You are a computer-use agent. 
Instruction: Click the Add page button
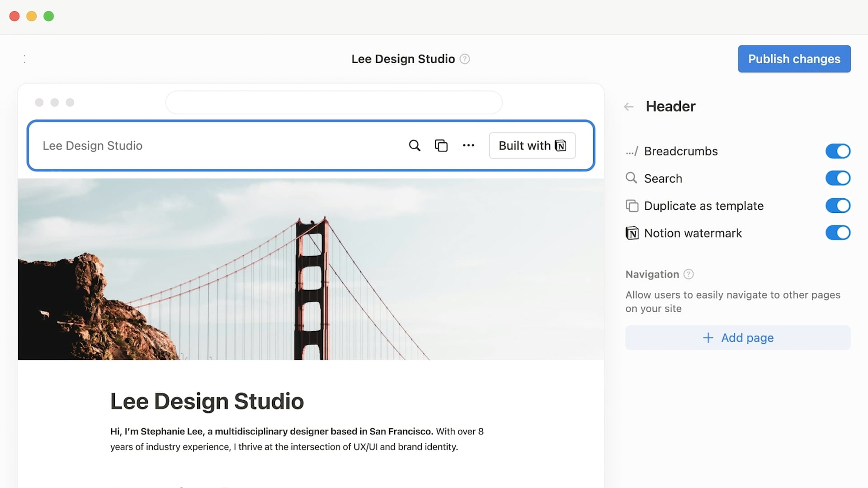[x=738, y=338]
